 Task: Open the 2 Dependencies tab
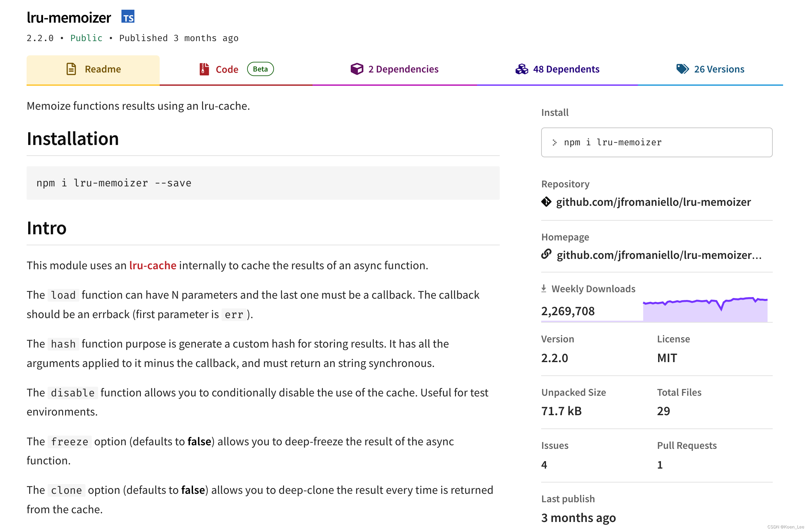point(403,69)
